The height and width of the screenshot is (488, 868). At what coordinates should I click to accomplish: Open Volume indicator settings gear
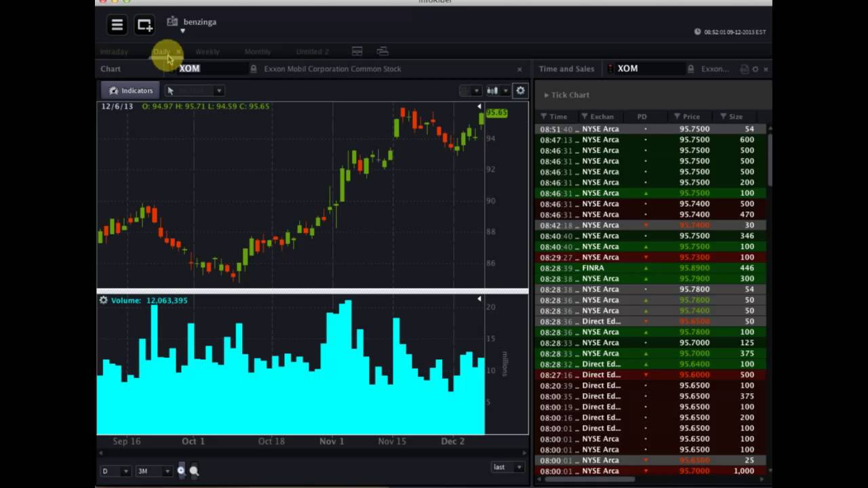(x=103, y=300)
